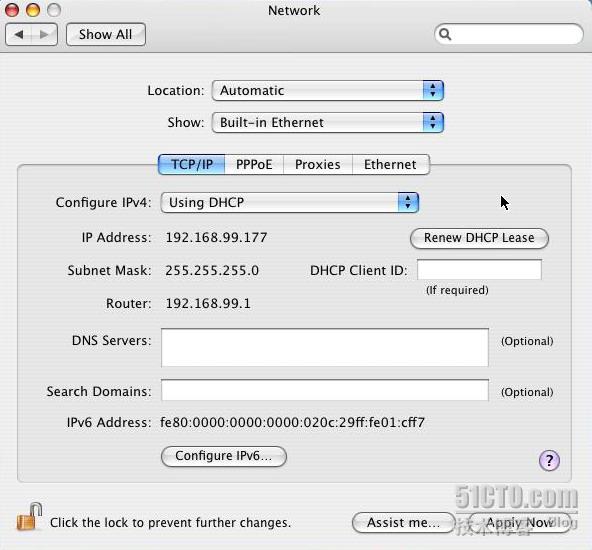
Task: Open help with the purple question mark
Action: click(549, 460)
